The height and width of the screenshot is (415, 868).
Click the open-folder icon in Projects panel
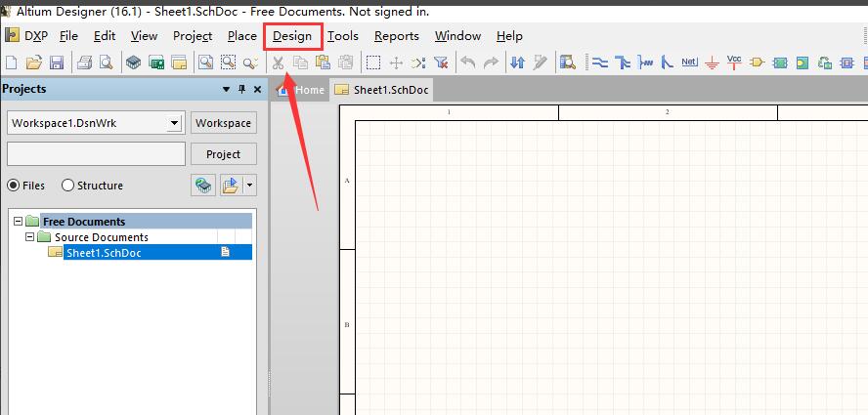[x=231, y=186]
